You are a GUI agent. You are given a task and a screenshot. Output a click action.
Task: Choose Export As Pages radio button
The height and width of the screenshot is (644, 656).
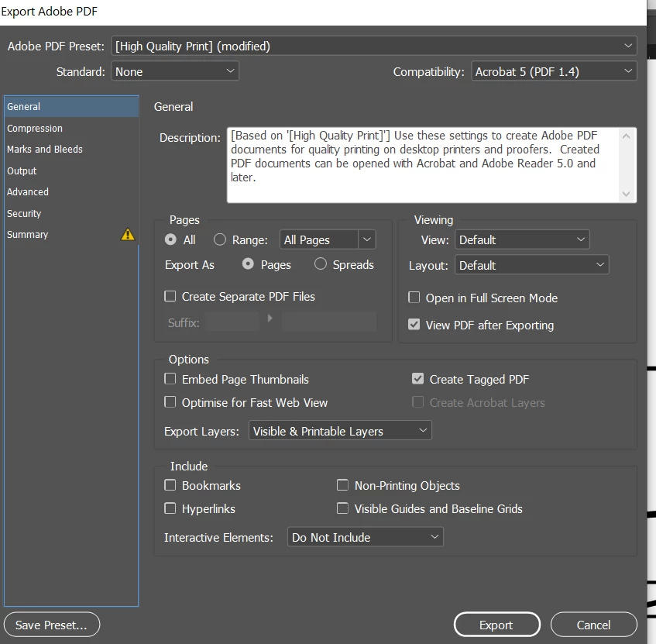point(248,263)
